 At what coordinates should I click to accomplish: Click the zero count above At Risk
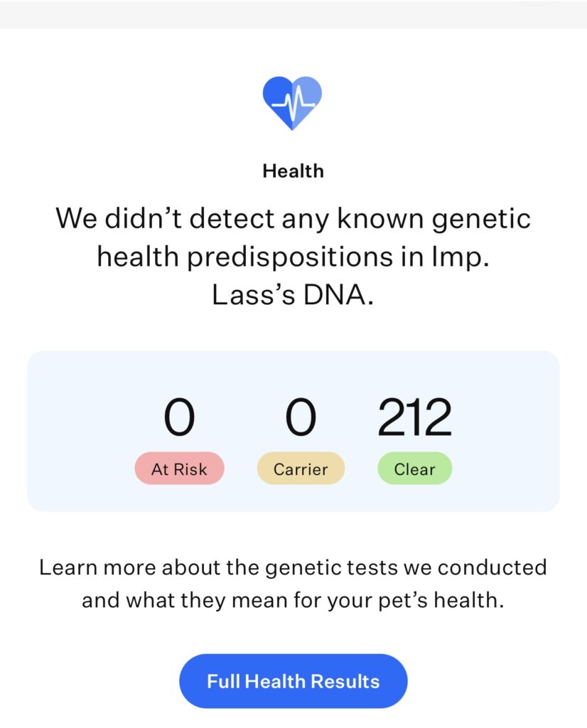(179, 417)
